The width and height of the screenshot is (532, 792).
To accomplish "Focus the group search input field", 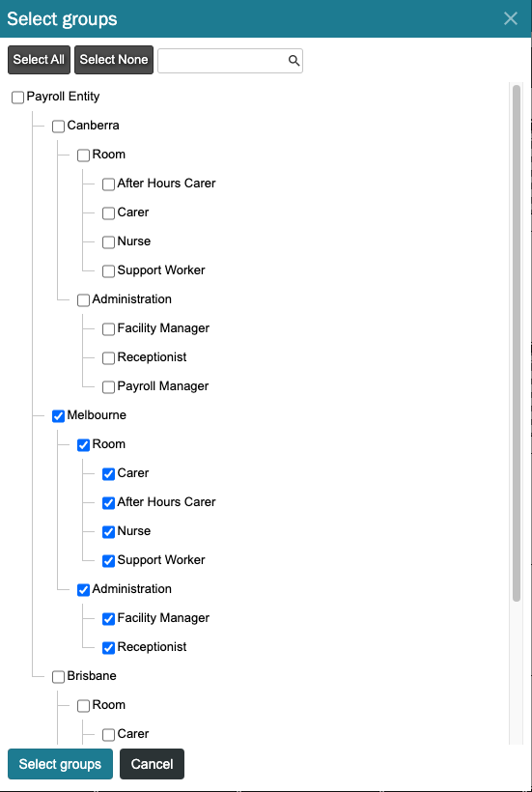I will click(223, 61).
